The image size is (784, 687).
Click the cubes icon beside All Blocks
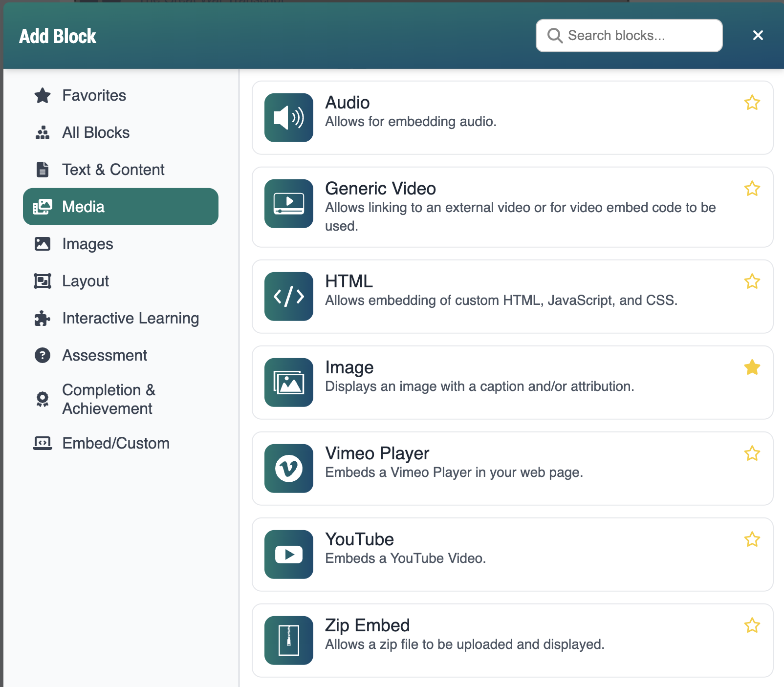click(43, 132)
